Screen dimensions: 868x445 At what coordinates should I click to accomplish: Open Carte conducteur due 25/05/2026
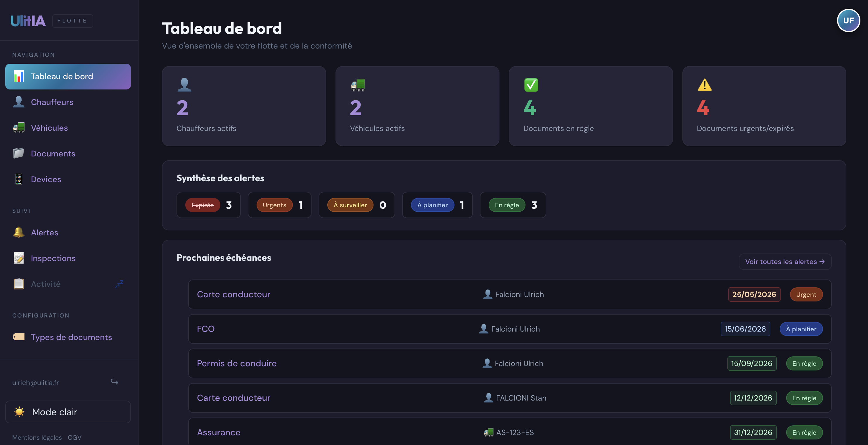click(509, 294)
